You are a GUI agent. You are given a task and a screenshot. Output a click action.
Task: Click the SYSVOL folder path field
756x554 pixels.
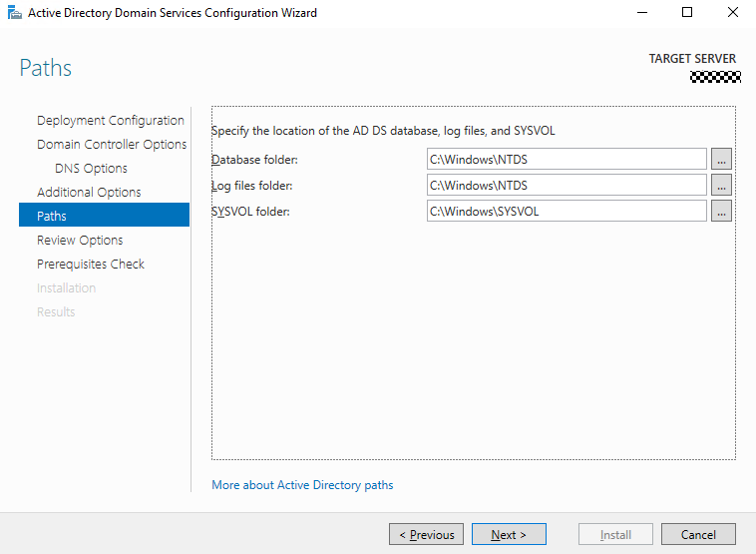[567, 211]
